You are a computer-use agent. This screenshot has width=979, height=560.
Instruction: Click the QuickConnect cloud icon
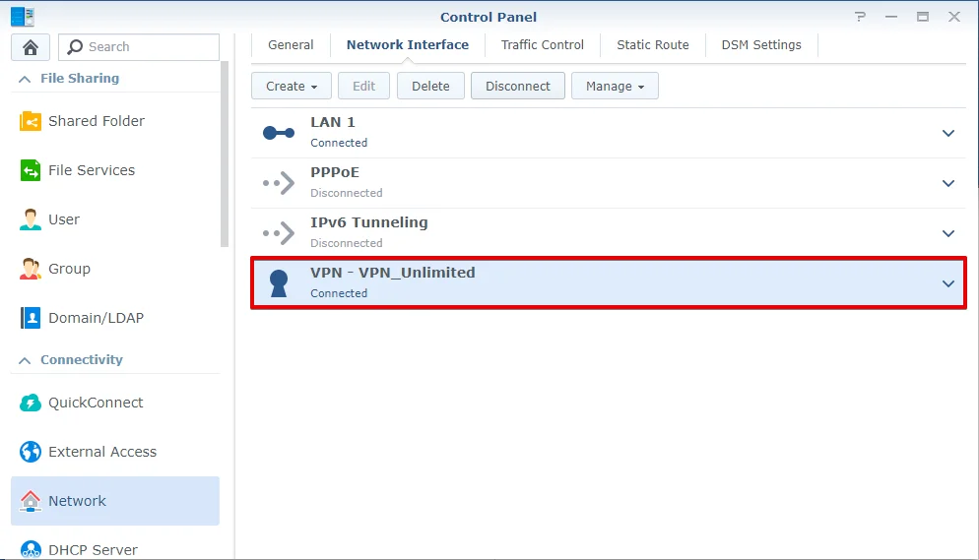pyautogui.click(x=31, y=403)
